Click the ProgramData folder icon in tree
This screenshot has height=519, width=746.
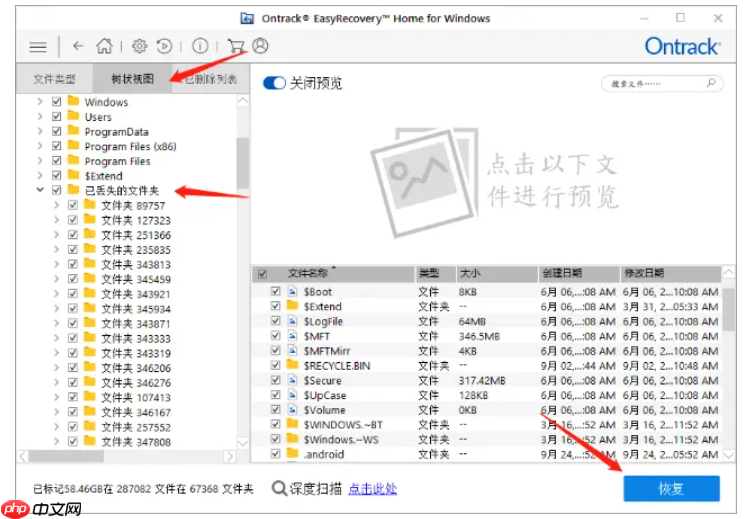[73, 131]
